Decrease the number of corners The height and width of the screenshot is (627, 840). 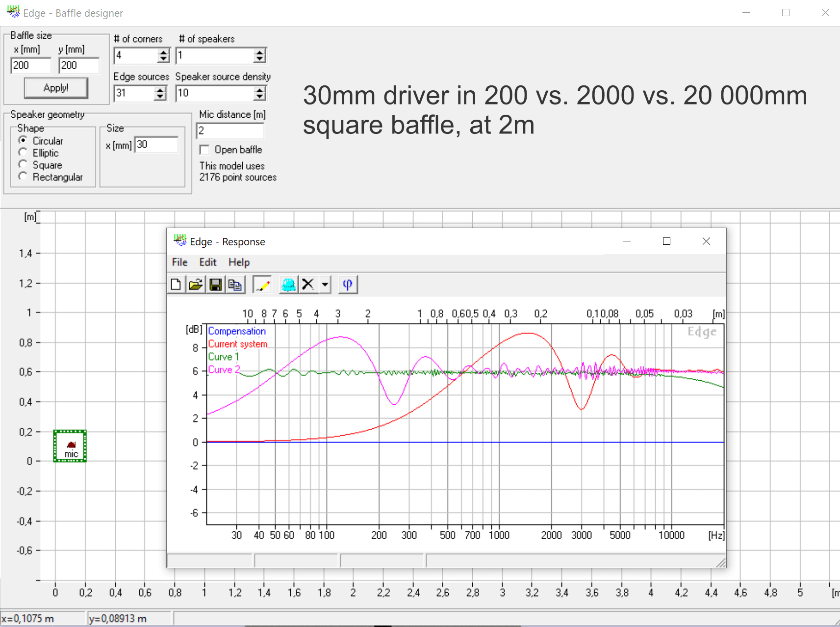coord(163,59)
